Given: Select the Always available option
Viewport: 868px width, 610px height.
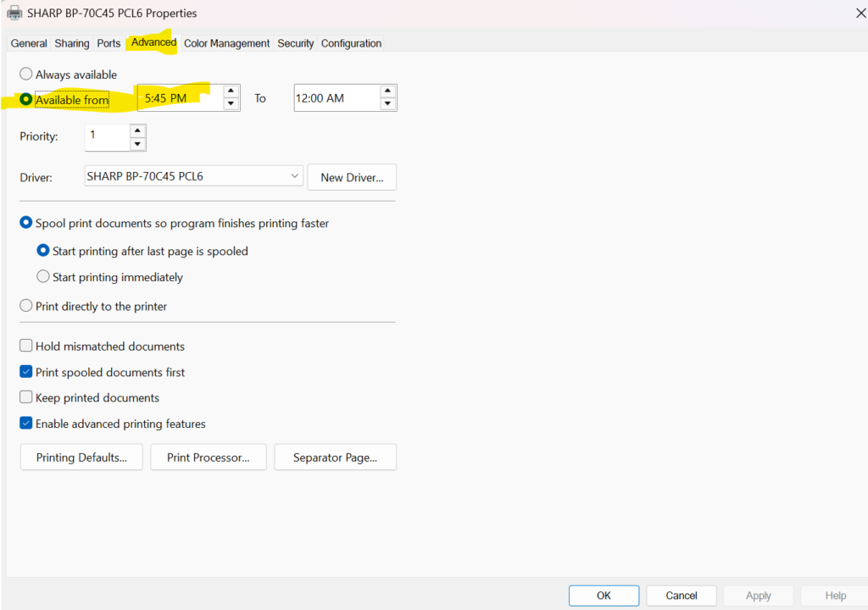Looking at the screenshot, I should tap(27, 75).
